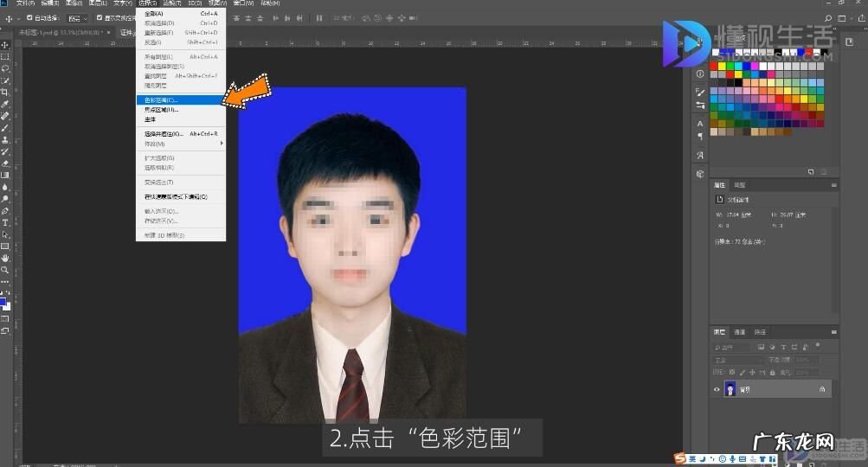Select the Dodge tool
This screenshot has height=467, width=868.
tap(5, 199)
